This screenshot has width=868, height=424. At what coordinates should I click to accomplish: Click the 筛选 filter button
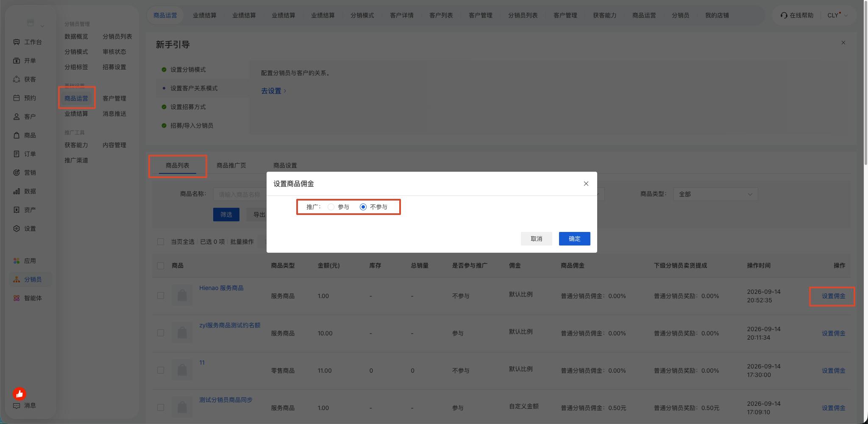226,215
